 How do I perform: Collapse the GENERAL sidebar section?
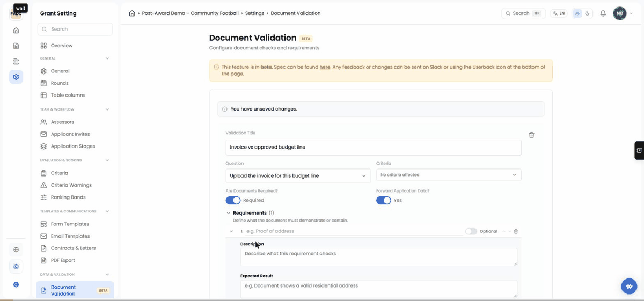click(x=107, y=58)
